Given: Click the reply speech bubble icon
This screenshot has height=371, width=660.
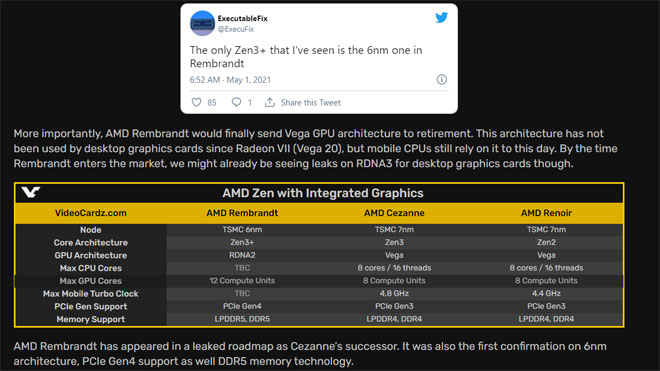Looking at the screenshot, I should 236,102.
